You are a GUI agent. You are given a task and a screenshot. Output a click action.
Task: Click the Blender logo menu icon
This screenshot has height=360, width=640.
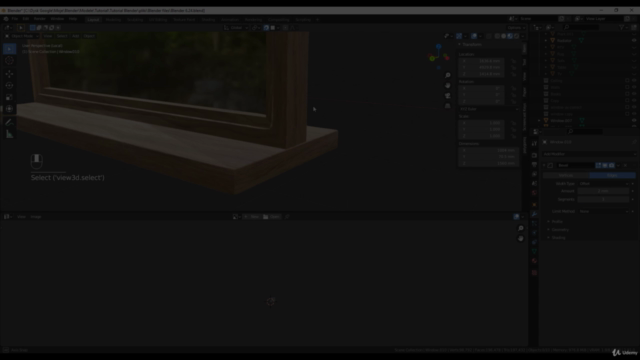click(x=6, y=19)
